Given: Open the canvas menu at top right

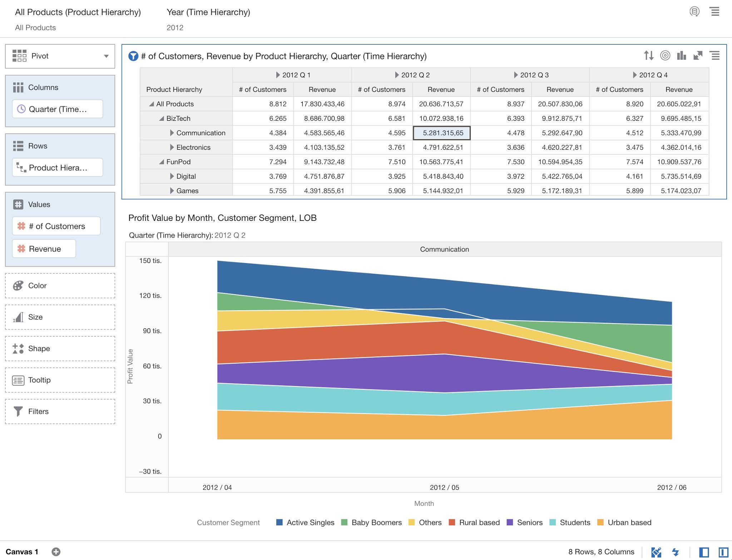Looking at the screenshot, I should pyautogui.click(x=714, y=11).
